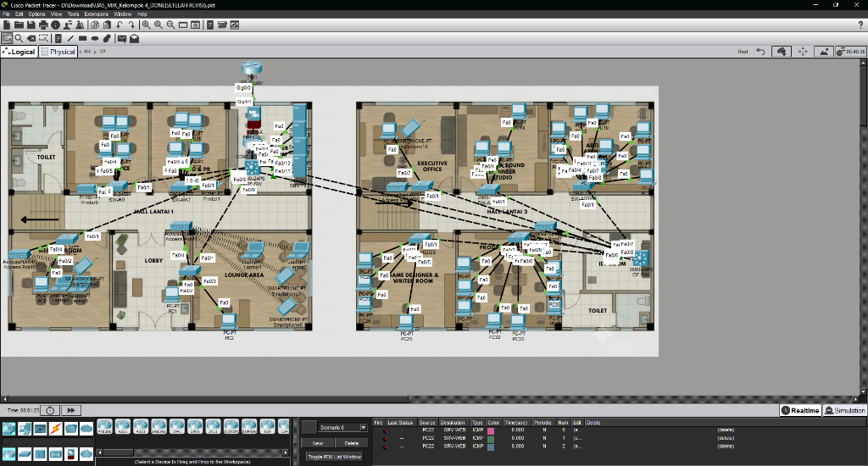Image resolution: width=868 pixels, height=466 pixels.
Task: Click the green color swatch of PDU 1
Action: 491,438
